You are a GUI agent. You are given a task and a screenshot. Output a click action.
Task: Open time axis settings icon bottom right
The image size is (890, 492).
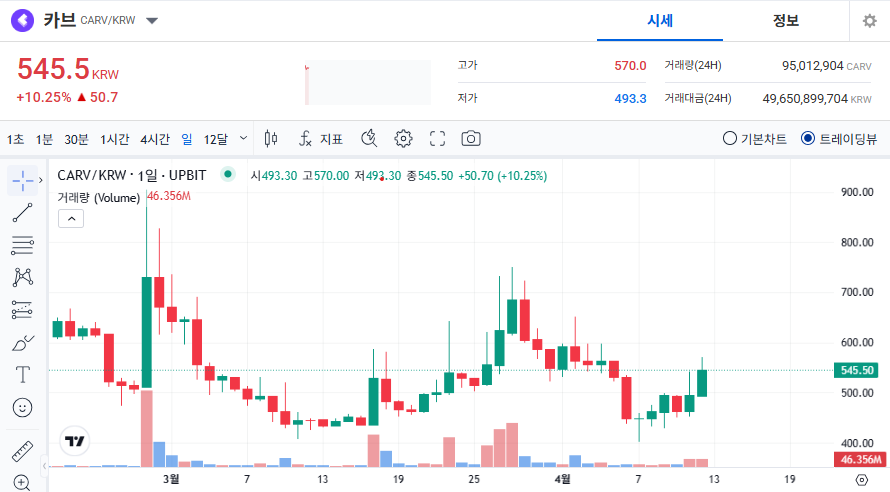coord(862,480)
